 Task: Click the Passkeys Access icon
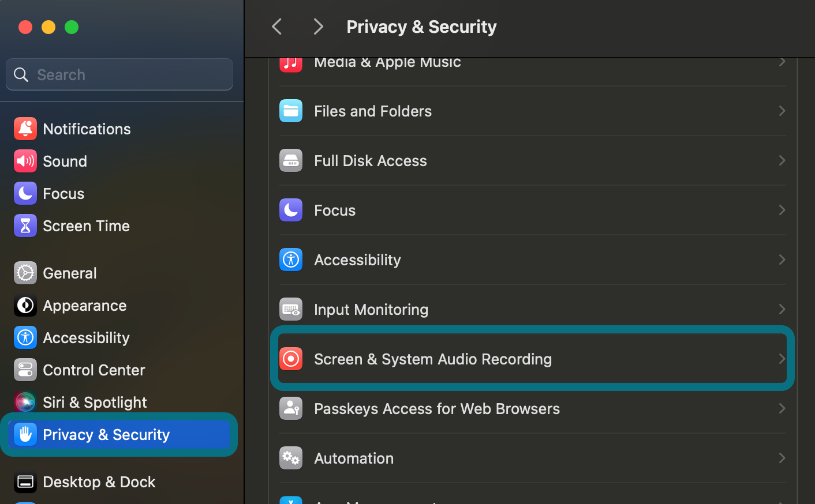(291, 408)
